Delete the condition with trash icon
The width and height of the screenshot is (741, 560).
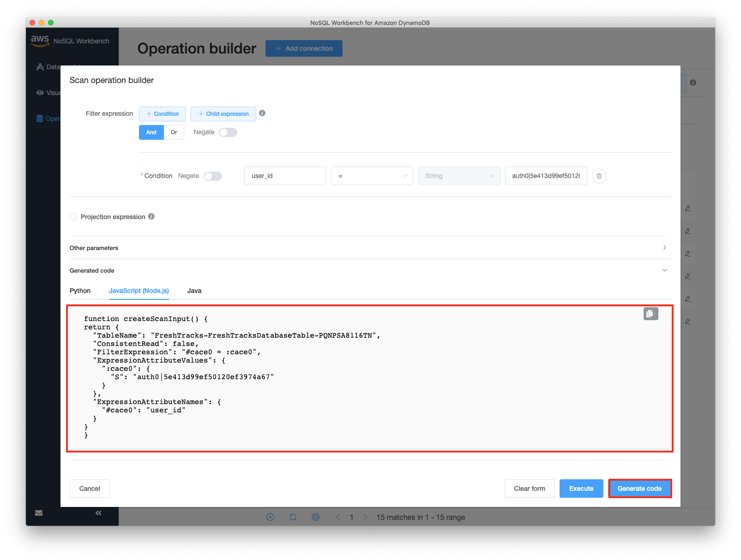pos(599,176)
